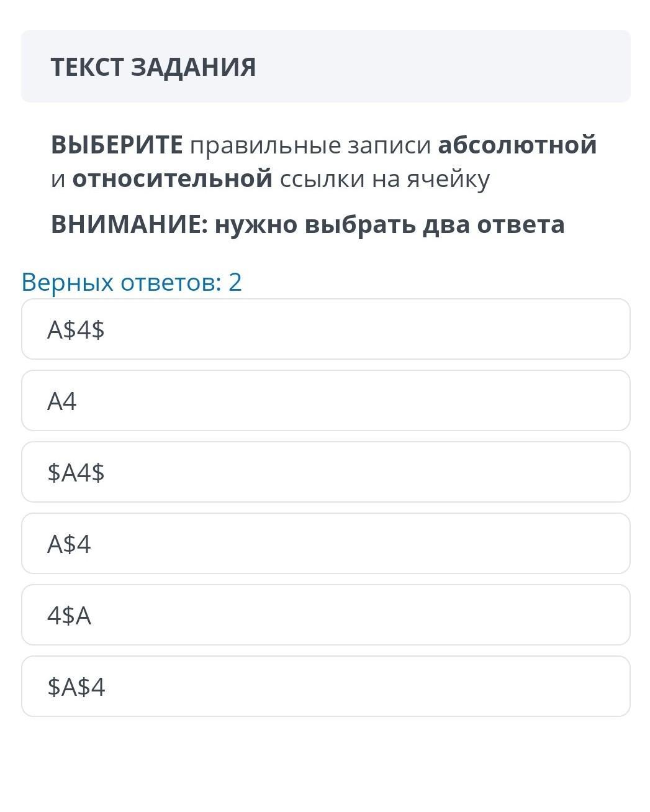The image size is (650, 812).
Task: Tick the relative reference option A4
Action: (325, 401)
